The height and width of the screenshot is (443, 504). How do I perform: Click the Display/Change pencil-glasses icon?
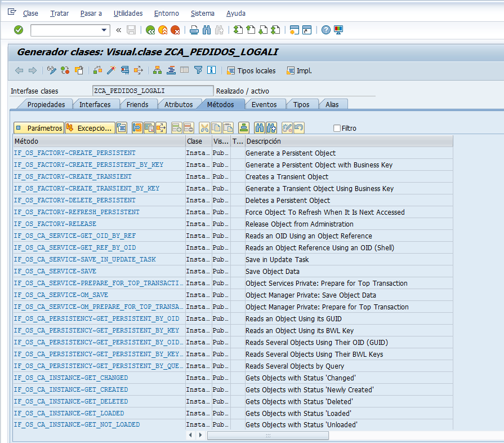[x=51, y=70]
